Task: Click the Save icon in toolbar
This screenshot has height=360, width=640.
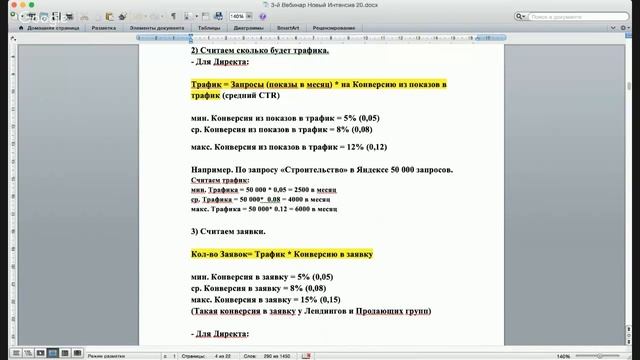Action: [x=56, y=16]
